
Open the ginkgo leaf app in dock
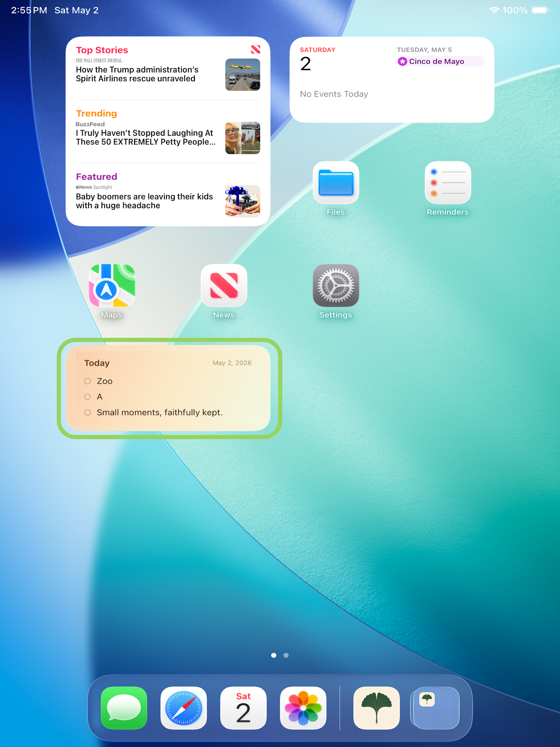376,708
